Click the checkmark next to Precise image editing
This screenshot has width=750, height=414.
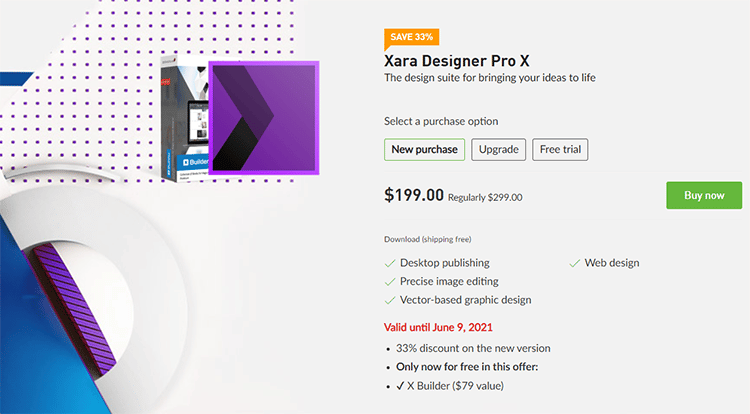point(390,282)
